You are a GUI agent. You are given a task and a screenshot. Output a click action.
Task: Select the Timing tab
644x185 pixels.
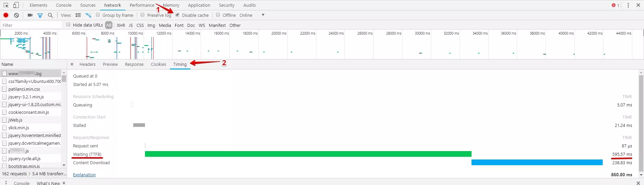tap(180, 64)
